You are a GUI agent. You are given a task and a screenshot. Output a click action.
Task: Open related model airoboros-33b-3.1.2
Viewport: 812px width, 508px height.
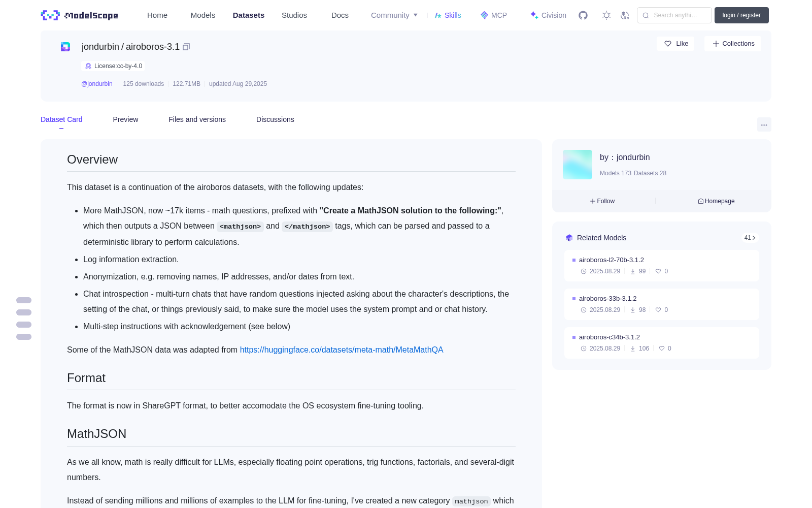pos(662,304)
